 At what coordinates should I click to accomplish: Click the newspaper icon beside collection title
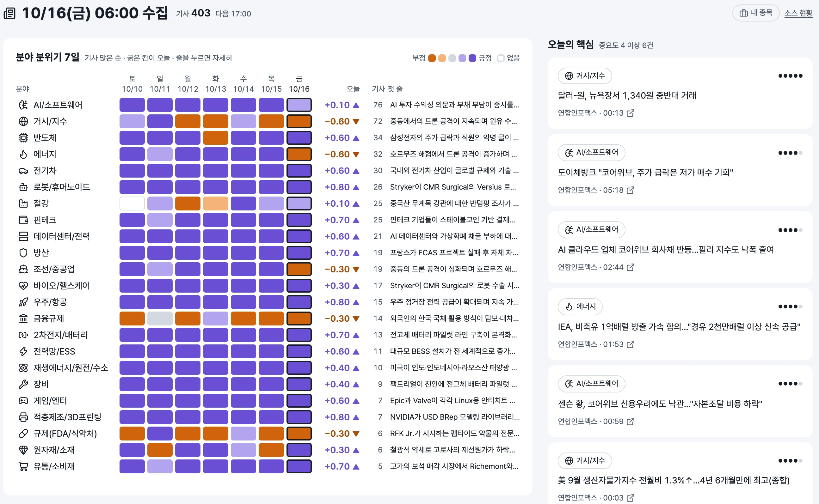click(x=9, y=13)
